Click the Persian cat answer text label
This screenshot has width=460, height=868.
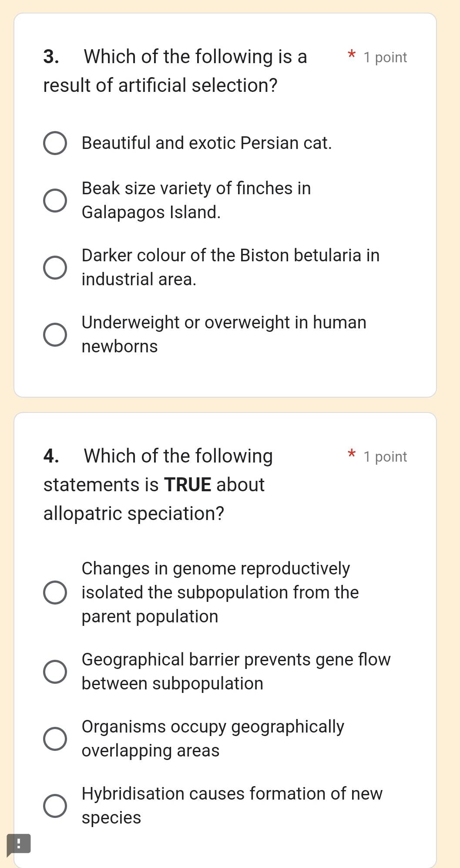point(207,142)
